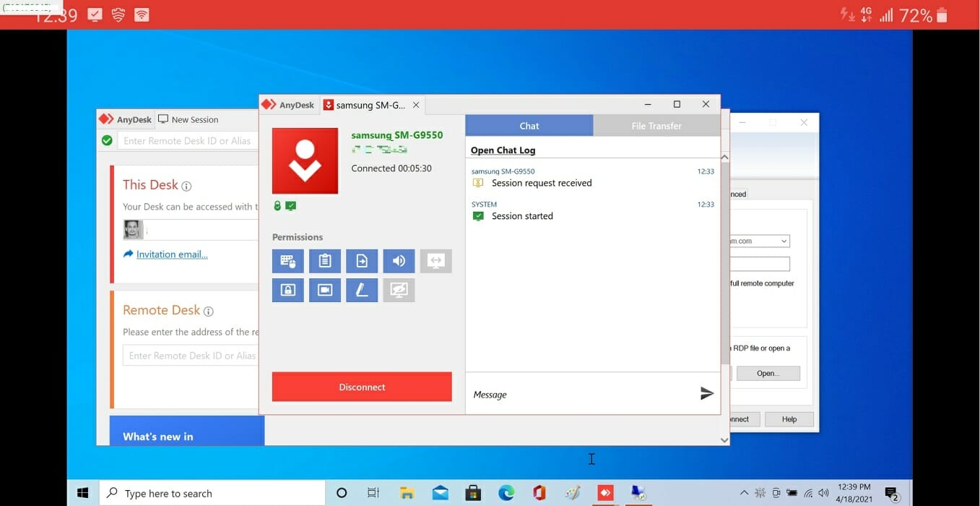
Task: Click the green lock encryption status icon
Action: pos(277,206)
